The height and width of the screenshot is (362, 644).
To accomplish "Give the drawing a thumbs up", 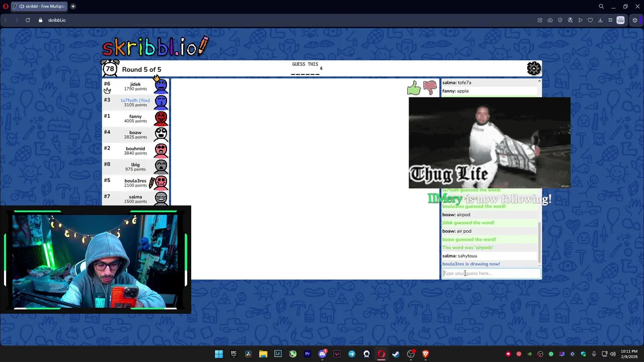I will pos(414,88).
